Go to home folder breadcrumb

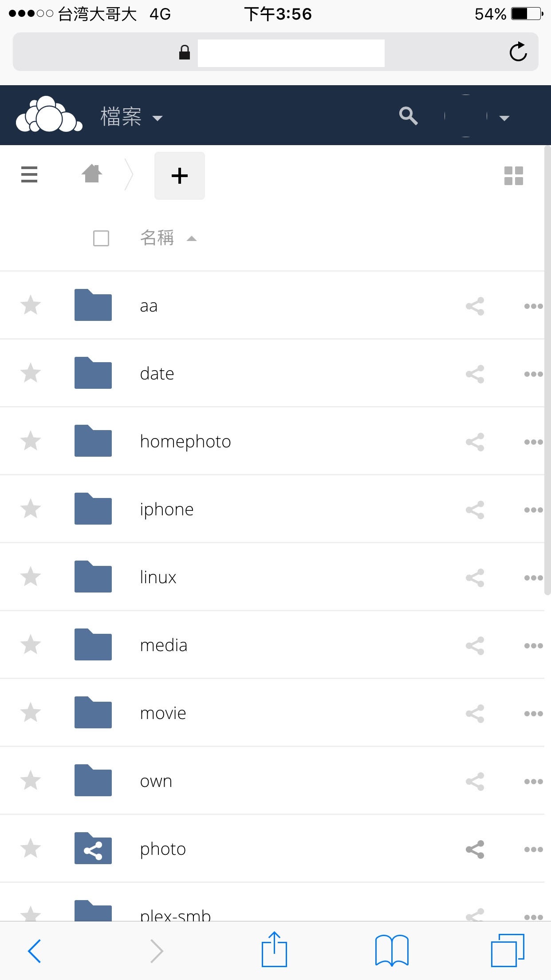[92, 174]
